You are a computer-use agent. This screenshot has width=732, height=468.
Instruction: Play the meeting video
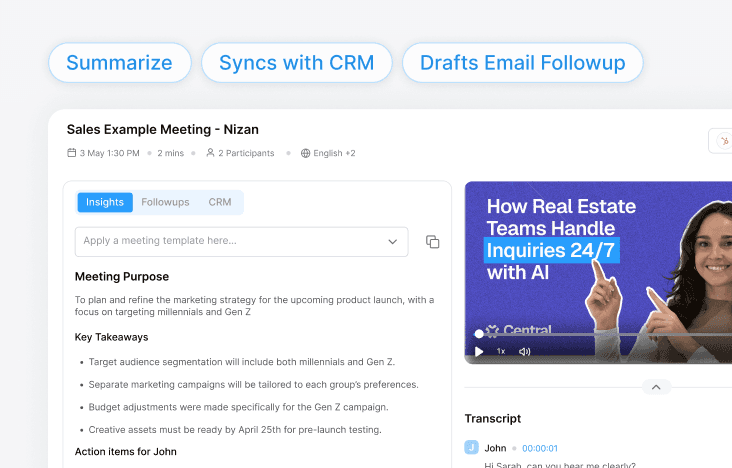[x=479, y=352]
